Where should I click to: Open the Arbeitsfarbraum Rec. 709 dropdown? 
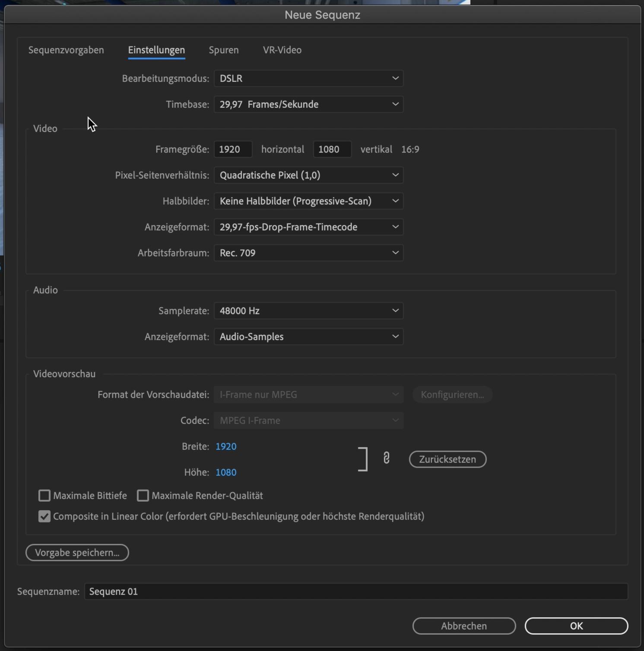pos(308,253)
